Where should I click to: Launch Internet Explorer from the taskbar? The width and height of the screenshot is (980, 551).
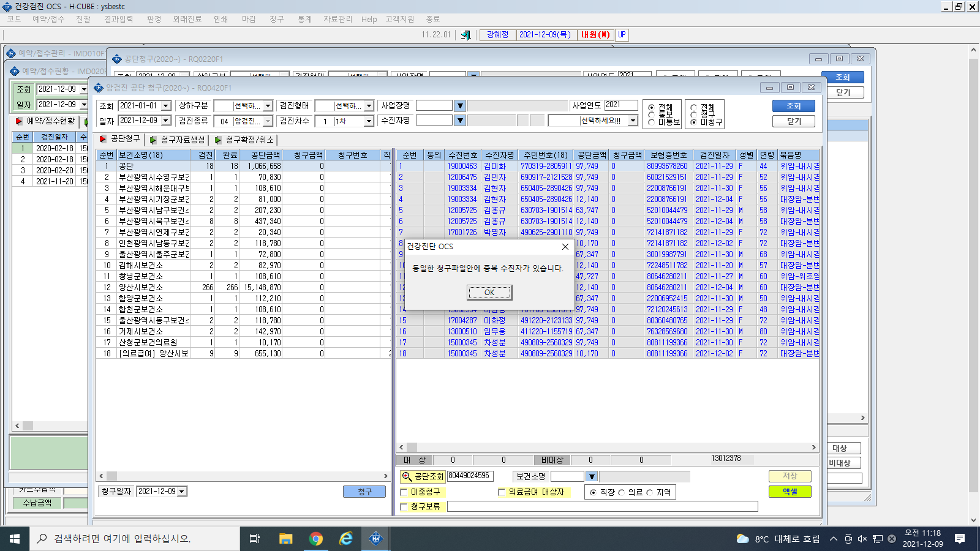tap(346, 539)
